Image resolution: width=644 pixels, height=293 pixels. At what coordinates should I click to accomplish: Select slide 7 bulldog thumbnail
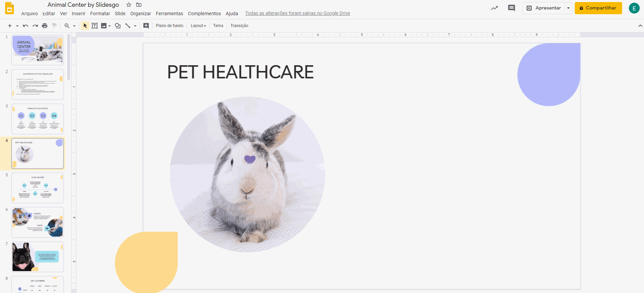[38, 257]
